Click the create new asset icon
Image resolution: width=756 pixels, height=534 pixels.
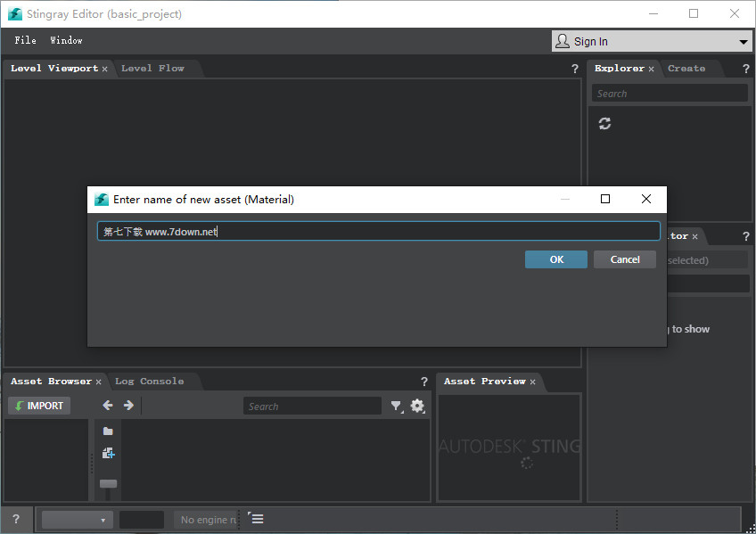point(108,453)
